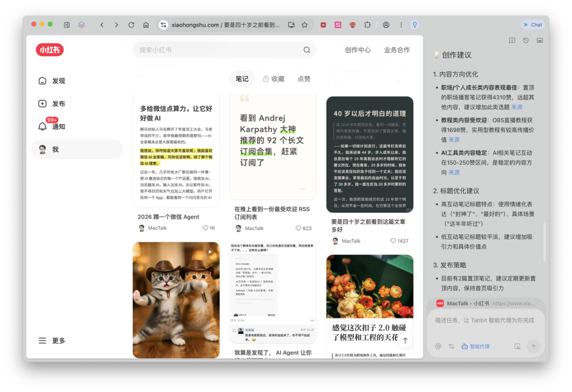Click the @ mention icon in chat input

439,346
